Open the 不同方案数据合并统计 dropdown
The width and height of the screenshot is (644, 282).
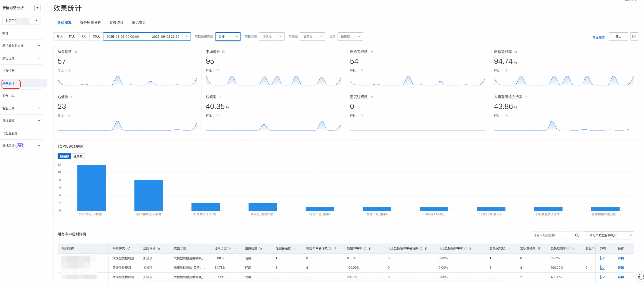[x=608, y=235]
